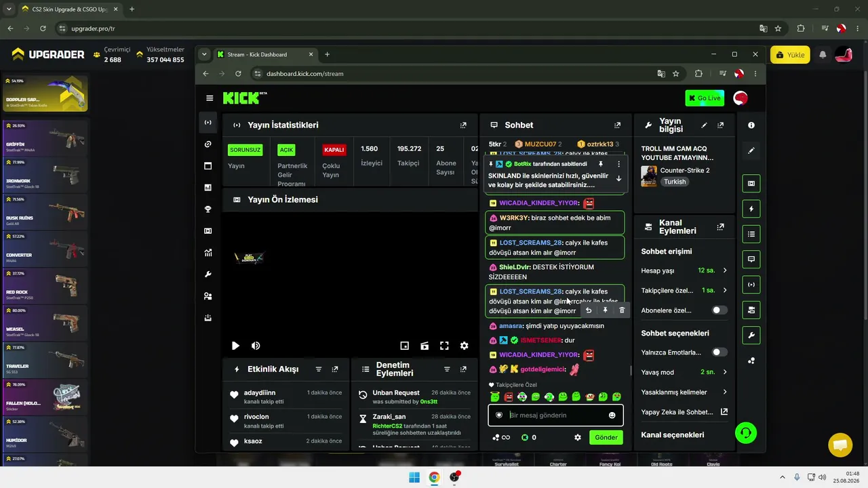Click the Yükle button on Upgrader
The height and width of the screenshot is (488, 868).
[790, 55]
